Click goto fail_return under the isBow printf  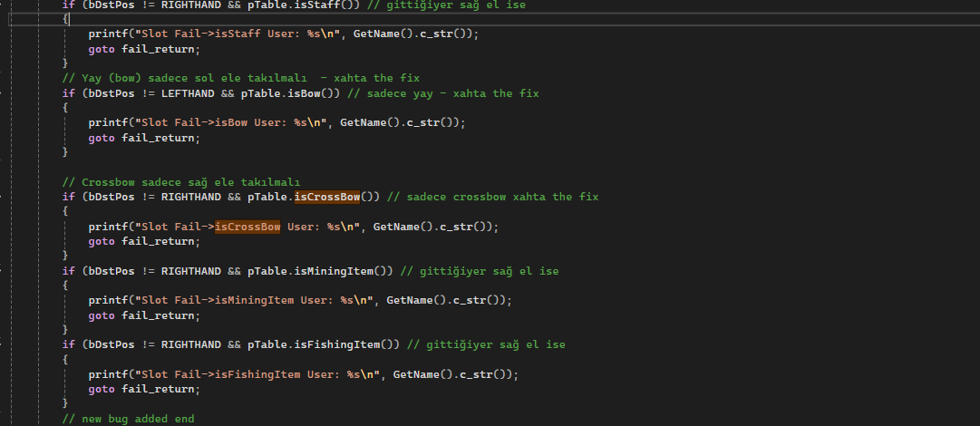[144, 138]
